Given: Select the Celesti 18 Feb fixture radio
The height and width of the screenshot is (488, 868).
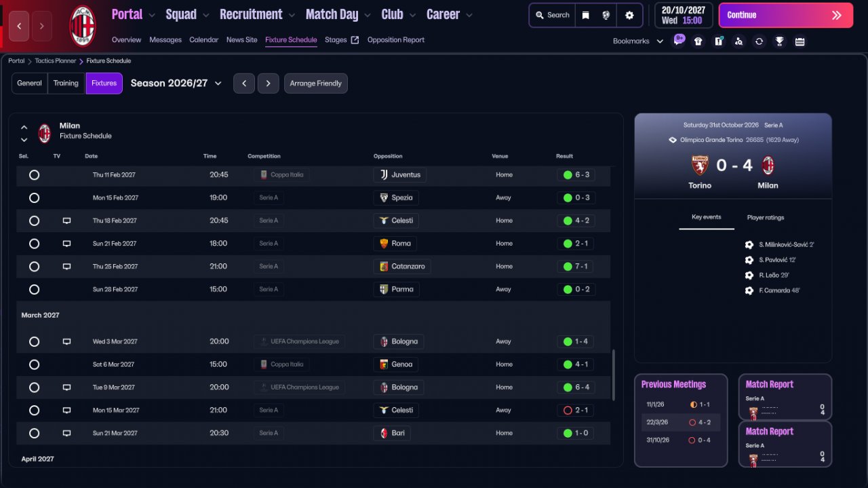Looking at the screenshot, I should [x=34, y=221].
